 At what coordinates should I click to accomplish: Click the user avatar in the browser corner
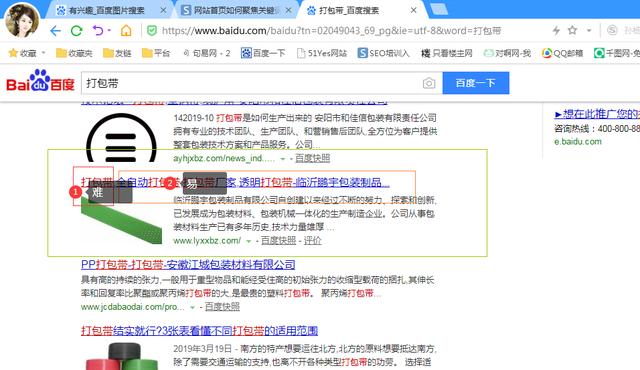21,20
